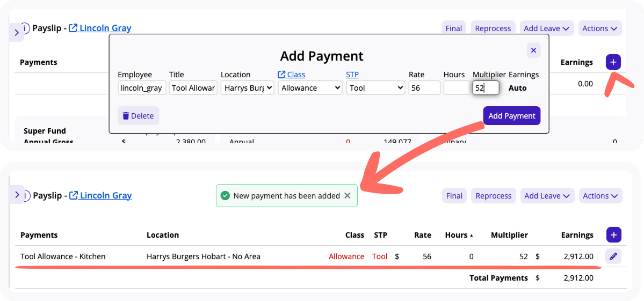Click the Final button in the top payslip
This screenshot has height=301, width=644.
click(x=453, y=28)
